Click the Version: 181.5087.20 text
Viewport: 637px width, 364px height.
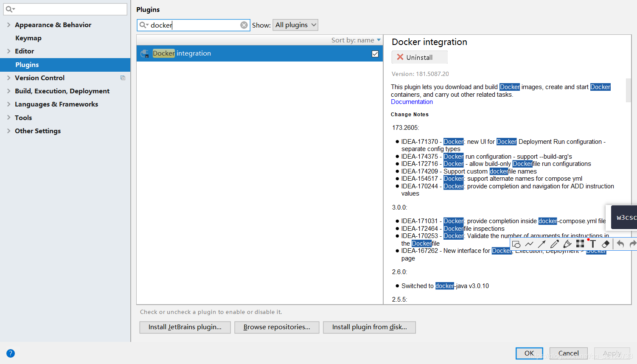[x=420, y=74]
